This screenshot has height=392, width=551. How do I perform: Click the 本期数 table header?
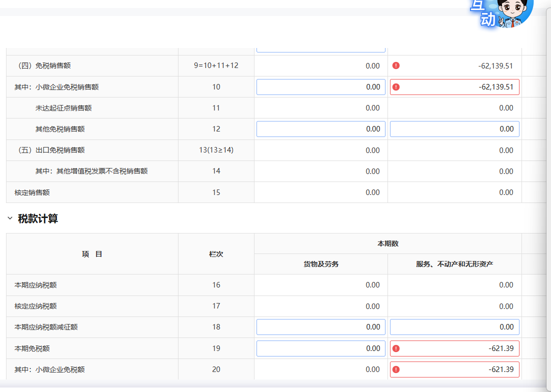[x=387, y=243]
